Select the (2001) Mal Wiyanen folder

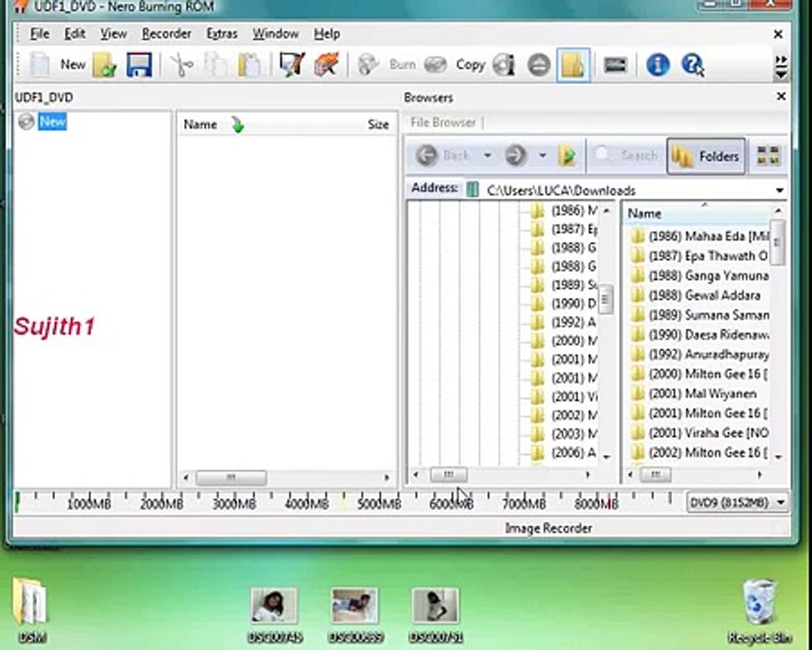pos(694,394)
